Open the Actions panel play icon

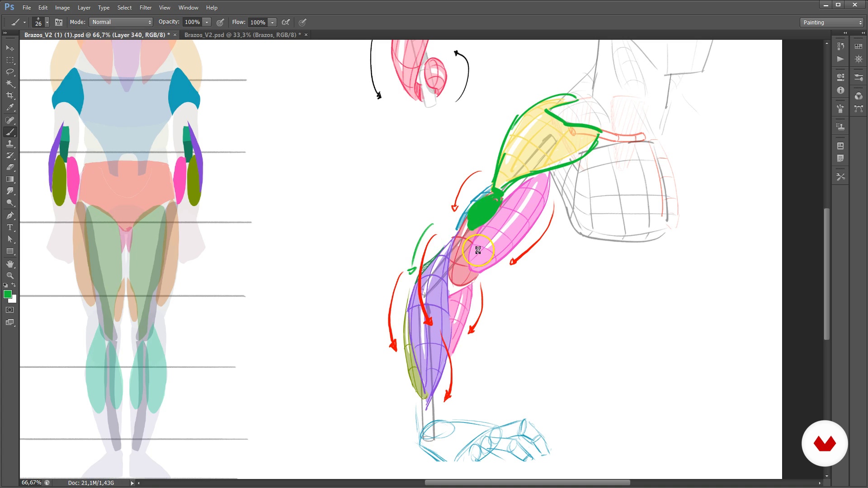[840, 59]
